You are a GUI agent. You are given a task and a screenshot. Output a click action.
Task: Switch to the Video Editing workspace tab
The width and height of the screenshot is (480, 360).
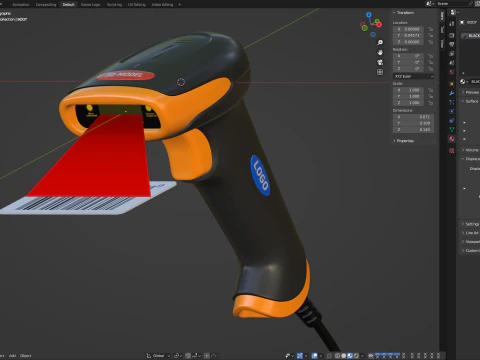coord(162,4)
